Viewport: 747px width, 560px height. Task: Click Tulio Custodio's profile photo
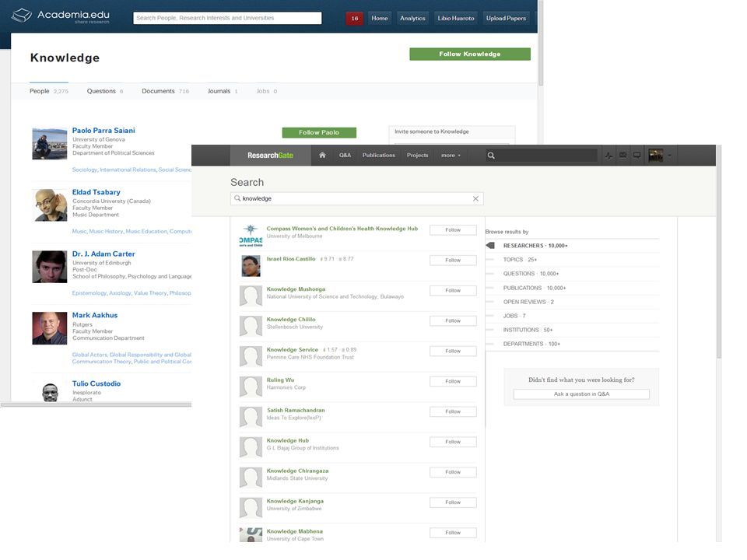point(50,392)
